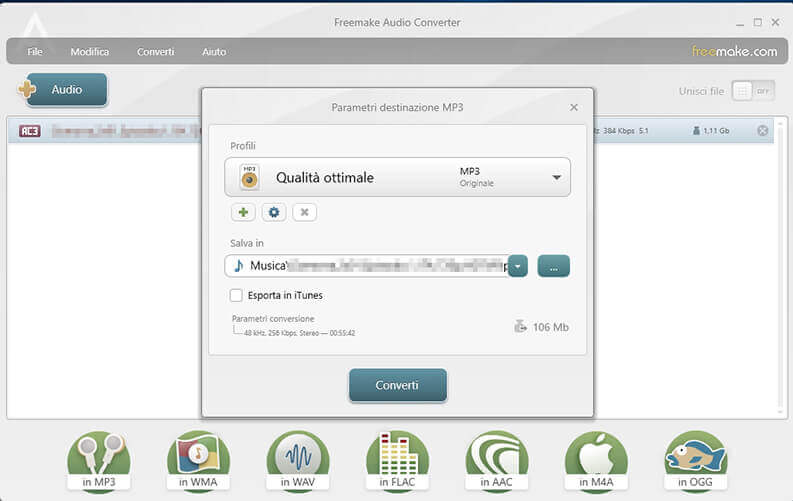Click the AC3 format badge

point(29,131)
